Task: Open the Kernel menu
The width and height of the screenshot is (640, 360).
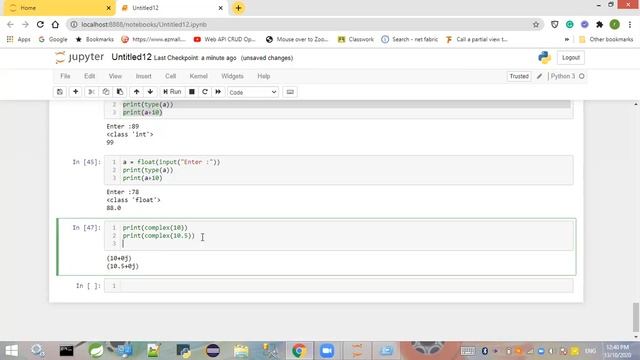Action: click(198, 76)
